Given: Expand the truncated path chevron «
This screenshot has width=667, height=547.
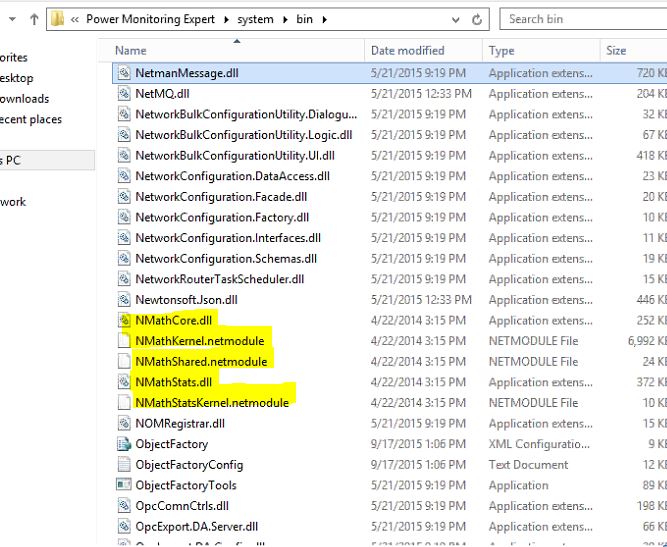Looking at the screenshot, I should pos(74,20).
